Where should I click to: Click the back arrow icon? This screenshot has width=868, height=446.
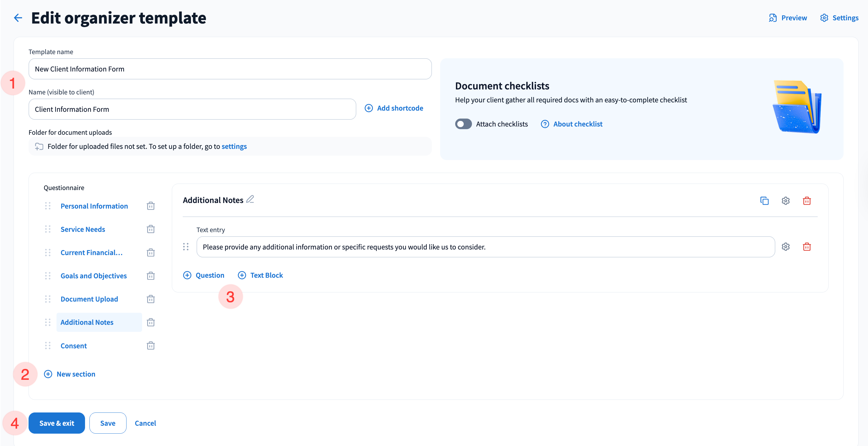tap(18, 18)
